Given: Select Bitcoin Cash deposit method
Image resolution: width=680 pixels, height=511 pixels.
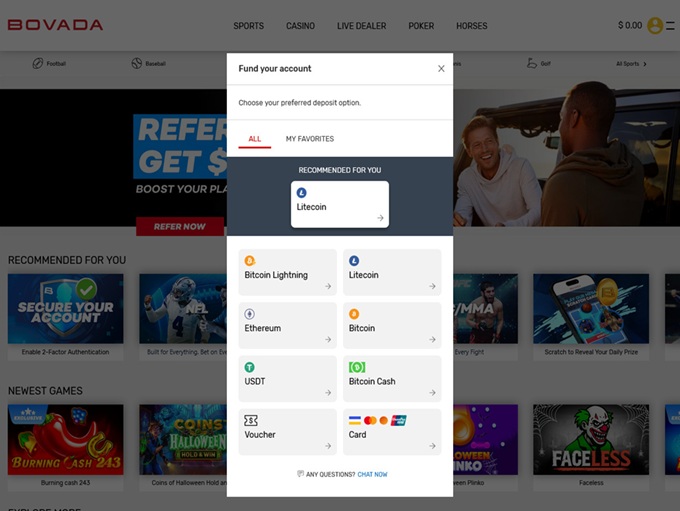Looking at the screenshot, I should 392,379.
